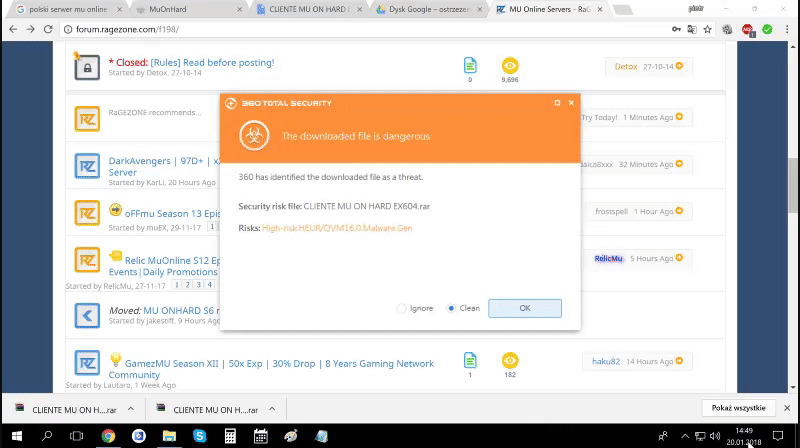Click the green checkmark extension icon
The image size is (800, 448).
[x=767, y=30]
